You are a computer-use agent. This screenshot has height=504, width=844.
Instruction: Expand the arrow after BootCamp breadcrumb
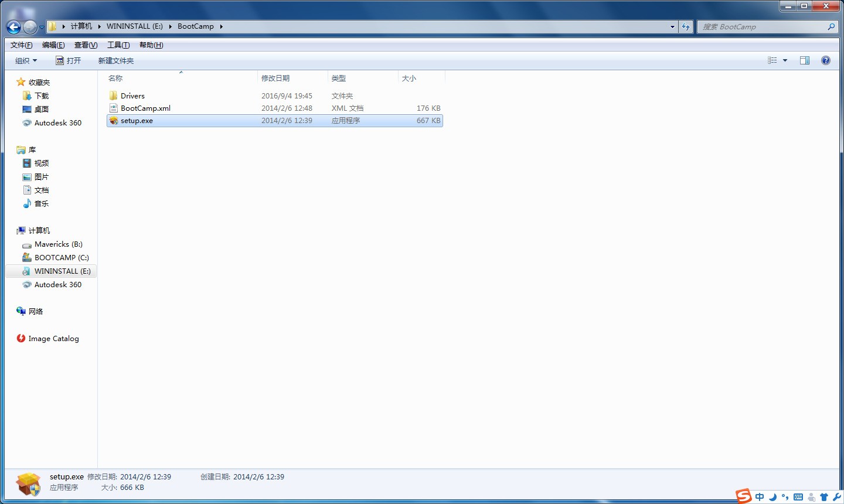221,26
